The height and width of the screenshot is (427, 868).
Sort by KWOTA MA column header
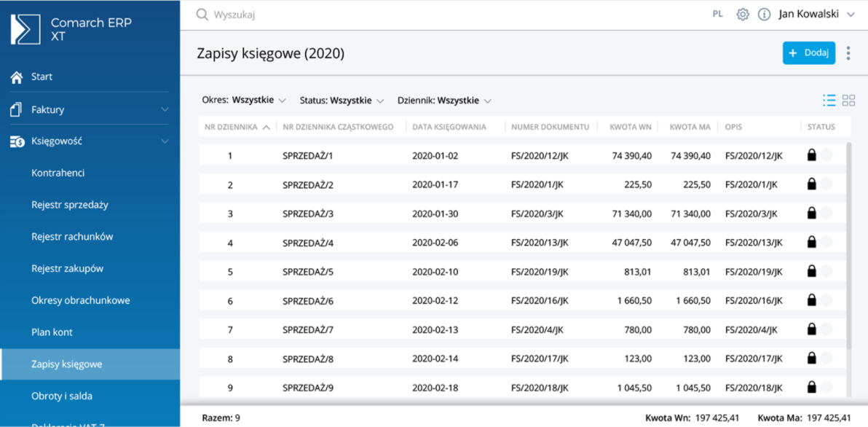coord(690,127)
